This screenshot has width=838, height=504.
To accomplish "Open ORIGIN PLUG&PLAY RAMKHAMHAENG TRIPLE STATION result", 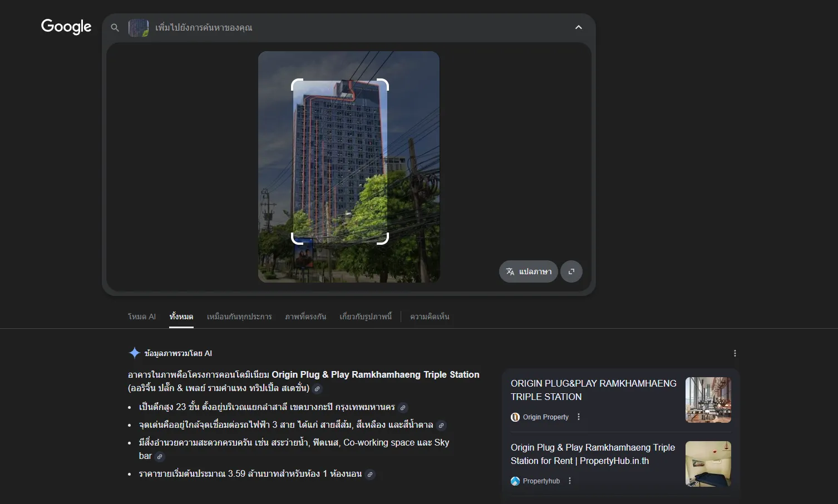I will (593, 390).
